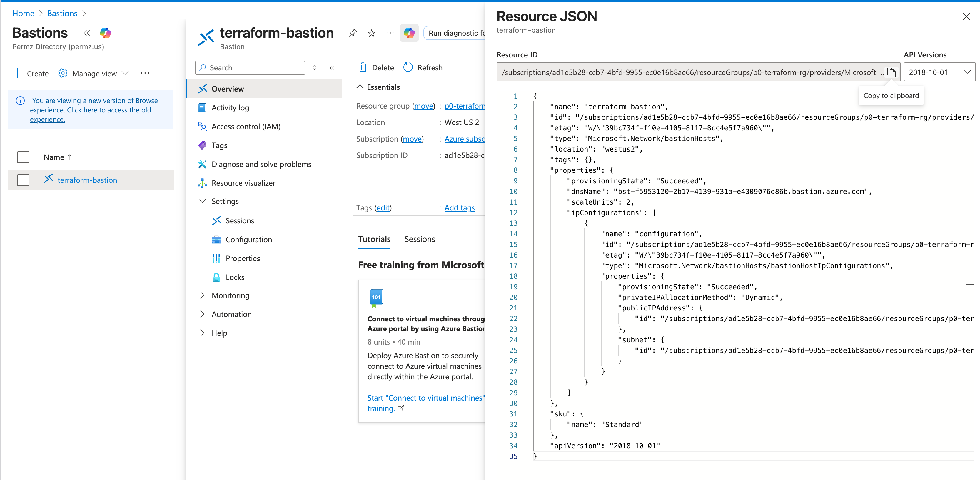Open the Activity log menu item

(230, 108)
